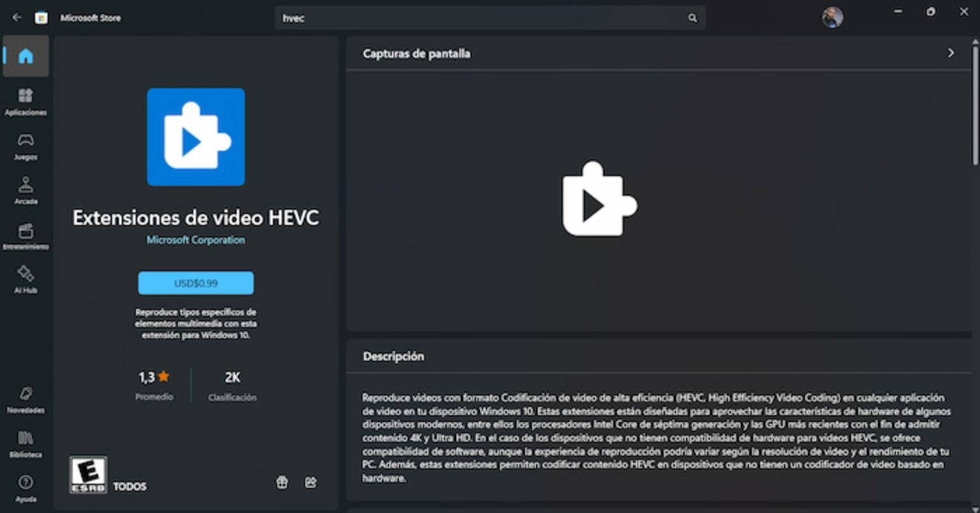Open the Home page from the sidebar
980x513 pixels.
[x=25, y=56]
